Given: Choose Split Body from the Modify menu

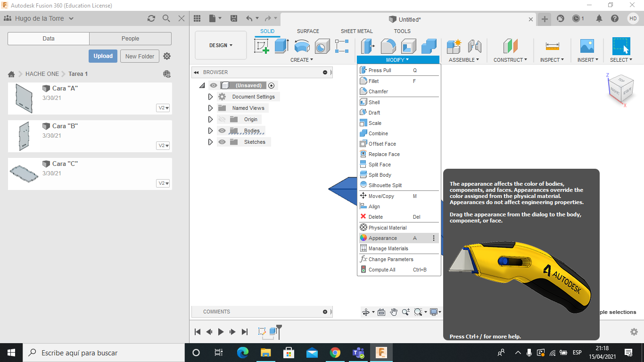Looking at the screenshot, I should [398, 175].
